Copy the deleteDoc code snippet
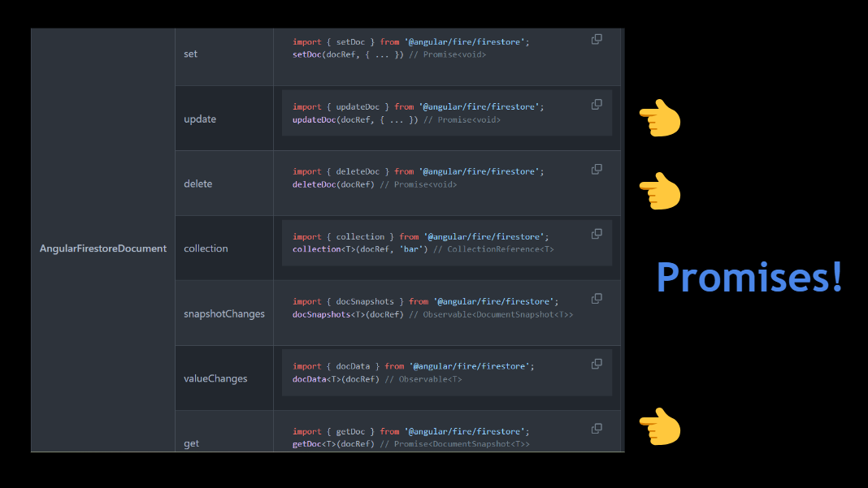 [597, 169]
